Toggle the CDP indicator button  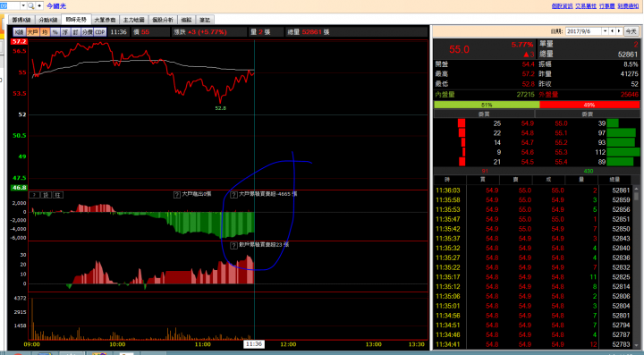[x=100, y=32]
